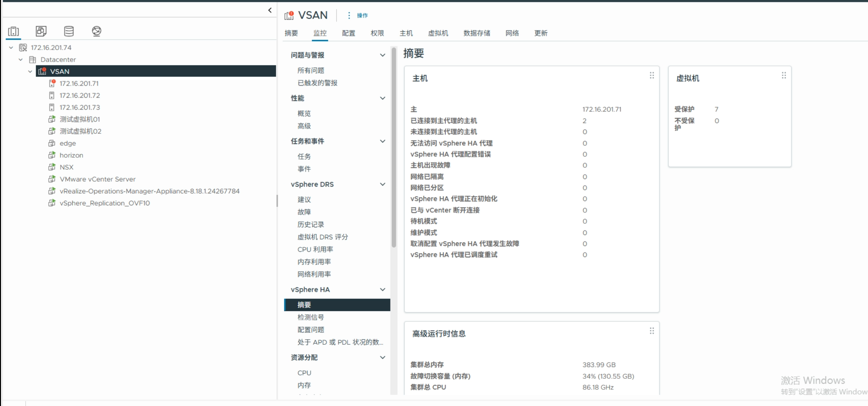868x406 pixels.
Task: Click the drag handle on 高级运行时信息 card
Action: coord(652,331)
